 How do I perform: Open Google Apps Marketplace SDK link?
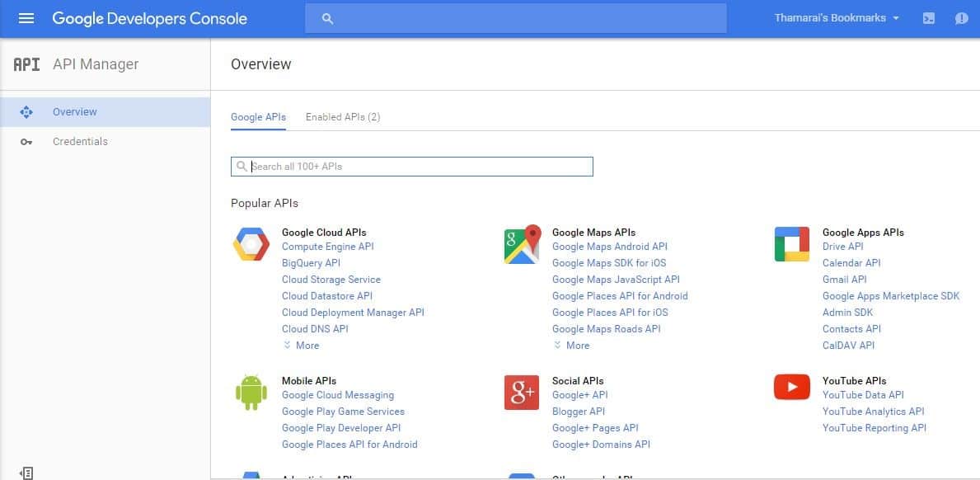891,295
